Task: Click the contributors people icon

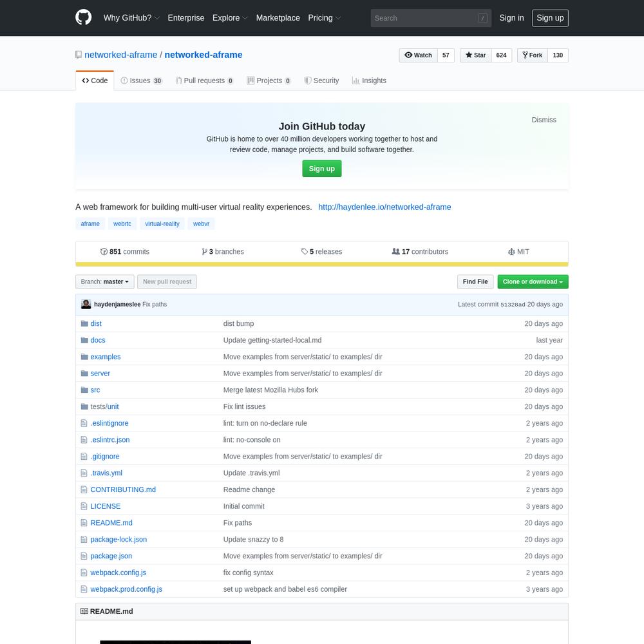Action: (x=395, y=251)
